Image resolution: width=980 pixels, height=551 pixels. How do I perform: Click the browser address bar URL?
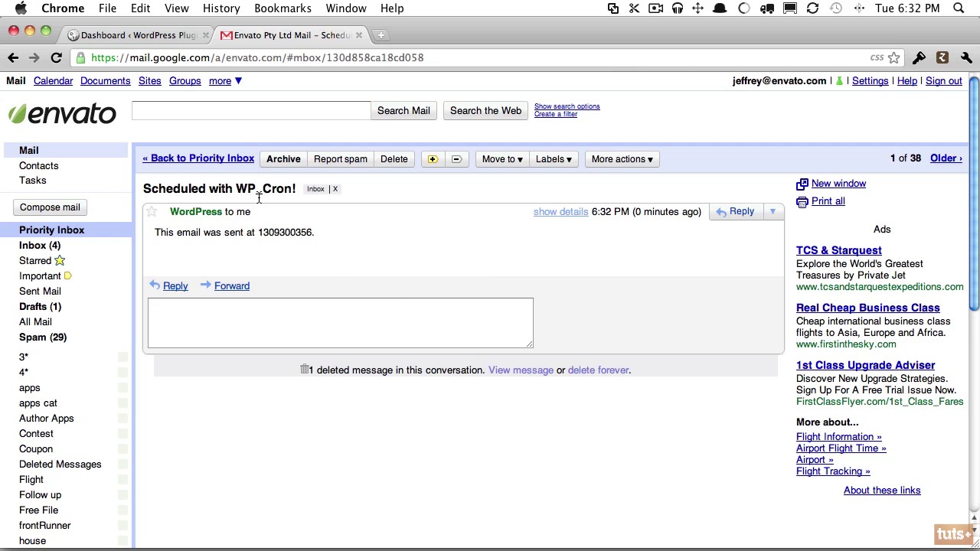(257, 57)
